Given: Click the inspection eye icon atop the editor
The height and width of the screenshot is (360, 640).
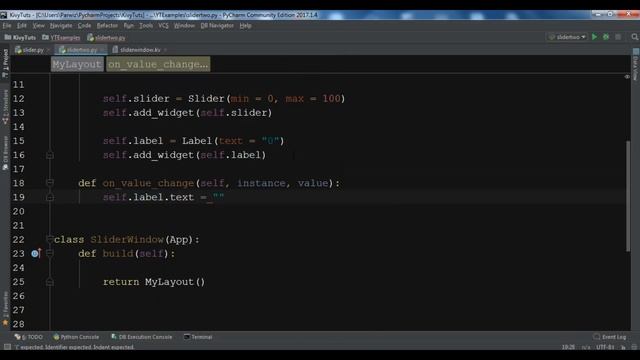Looking at the screenshot, I should pyautogui.click(x=627, y=77).
